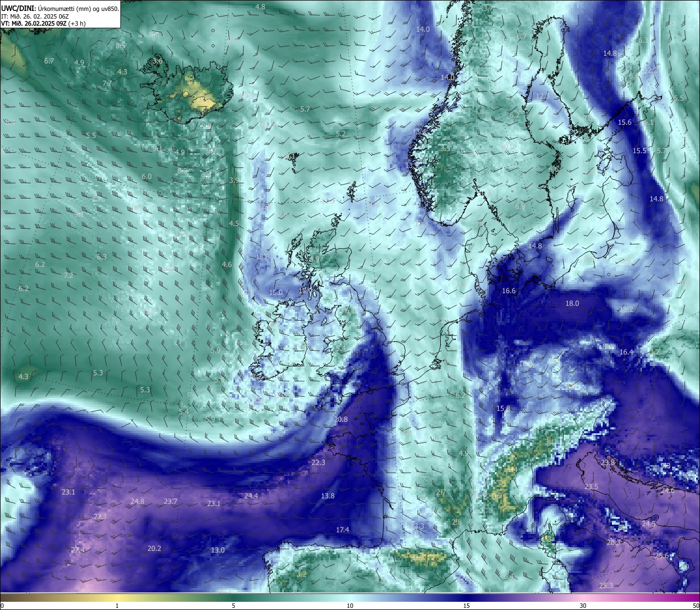Click the UWC/DINI Úrkomumætti title text

pyautogui.click(x=60, y=8)
